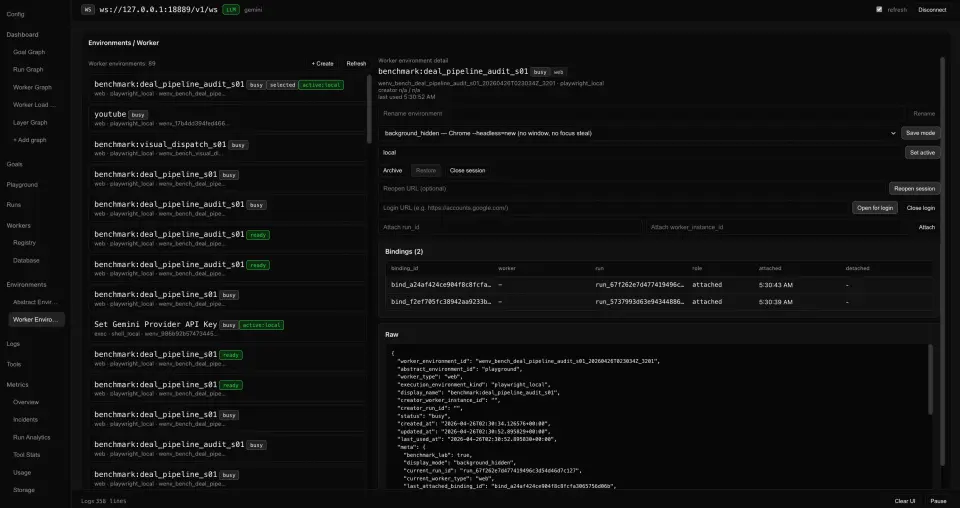Select Set Gemini Provider API Key row
The image size is (960, 508).
click(x=227, y=329)
